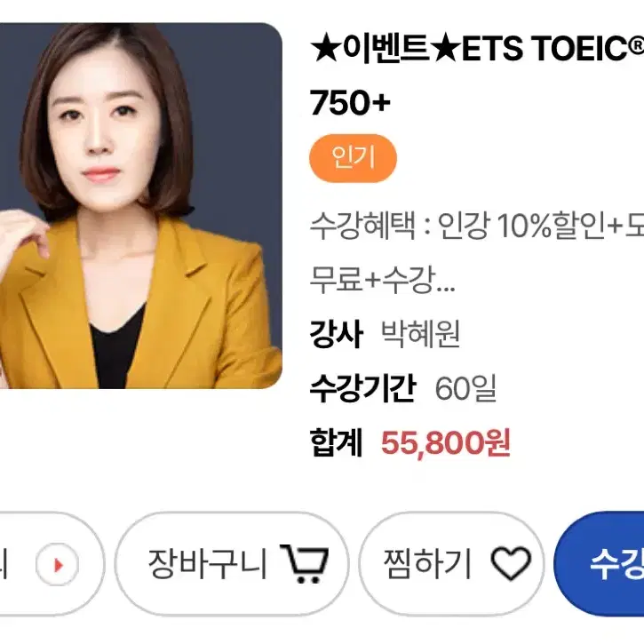The image size is (644, 644).
Task: Save course using 찜하기 text
Action: [x=426, y=563]
